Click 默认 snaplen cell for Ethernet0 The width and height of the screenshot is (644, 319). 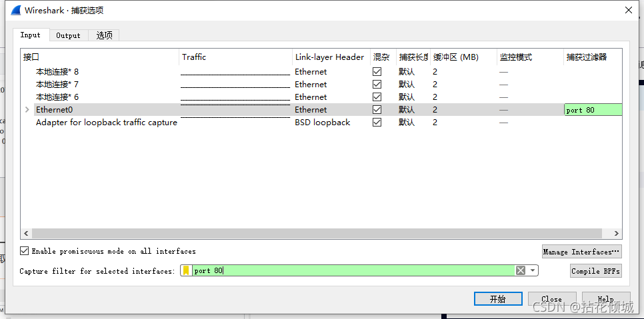(x=407, y=110)
